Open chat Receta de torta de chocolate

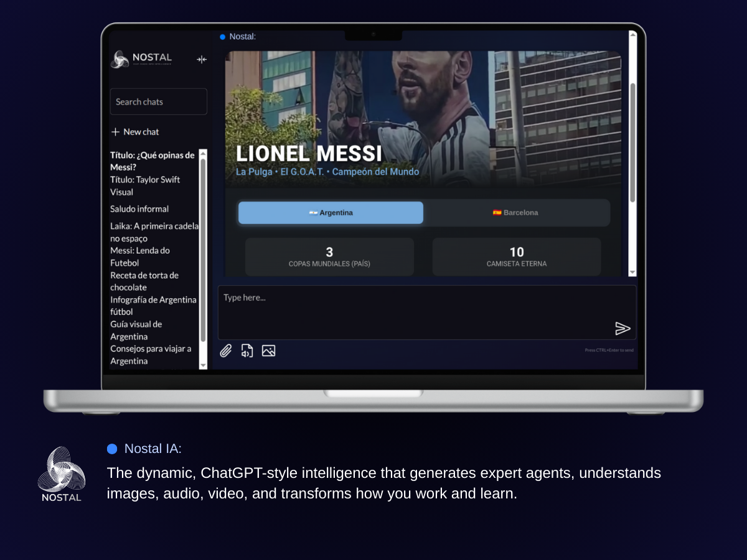(x=144, y=281)
